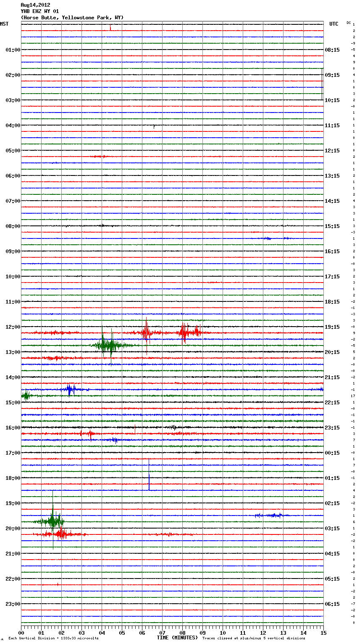Click the 15:15 UTC time label
The width and height of the screenshot is (357, 644).
click(332, 226)
